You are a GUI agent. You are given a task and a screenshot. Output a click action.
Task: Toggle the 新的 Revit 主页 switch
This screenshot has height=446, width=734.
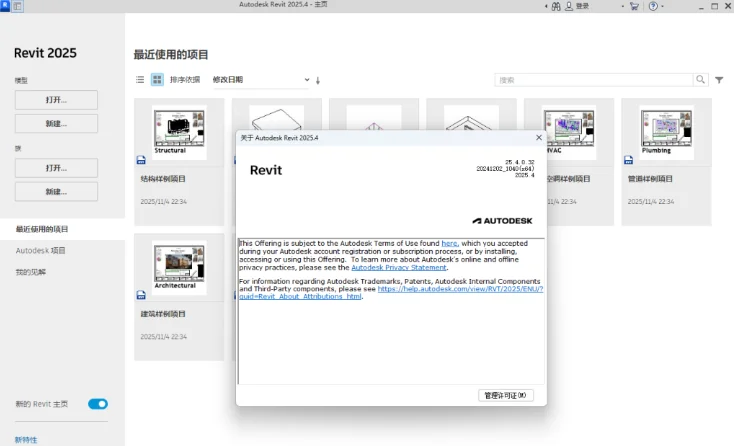(98, 404)
